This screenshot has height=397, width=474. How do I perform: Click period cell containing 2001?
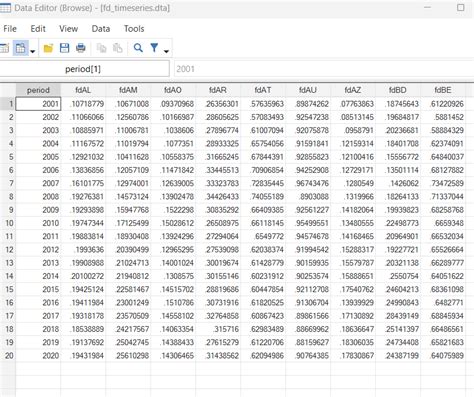click(x=38, y=104)
